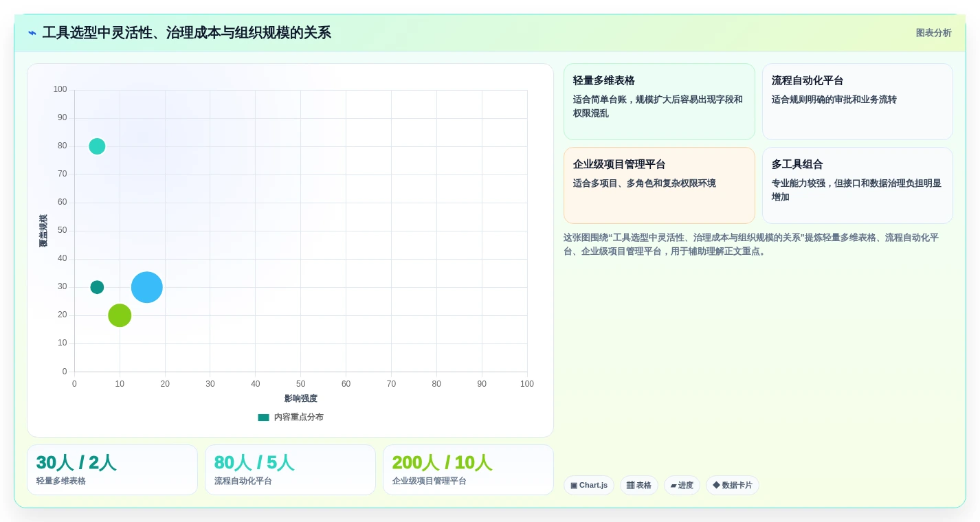Click the 30人 / 2人 stat value

76,463
